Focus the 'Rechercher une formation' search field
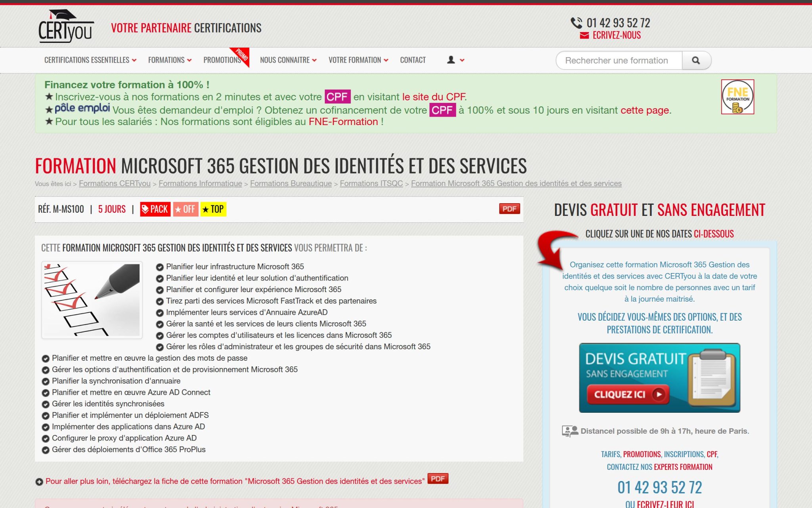 click(619, 60)
